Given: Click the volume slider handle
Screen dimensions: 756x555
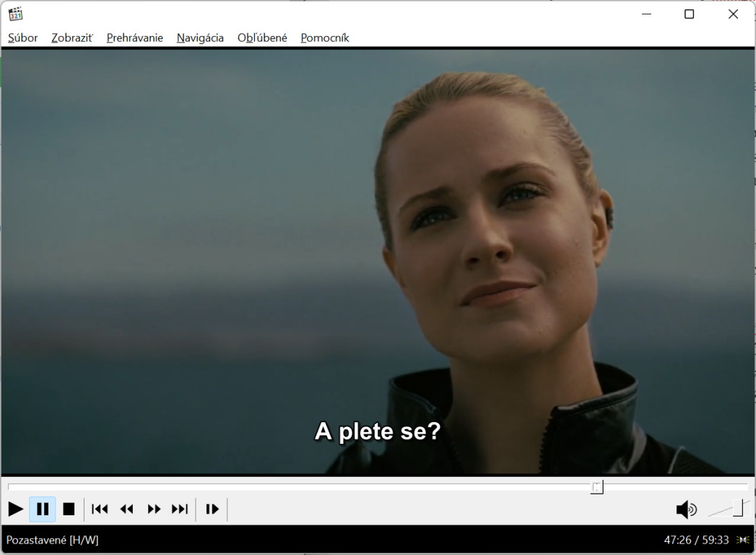Looking at the screenshot, I should 737,507.
